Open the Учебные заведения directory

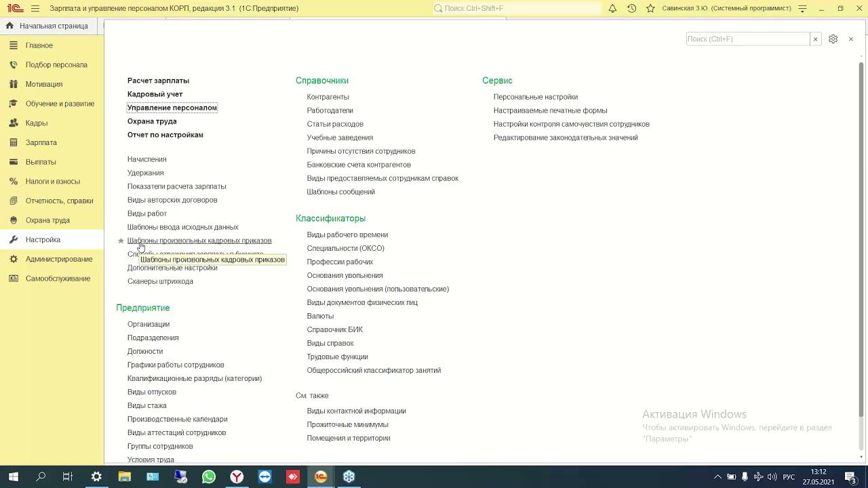pyautogui.click(x=340, y=138)
